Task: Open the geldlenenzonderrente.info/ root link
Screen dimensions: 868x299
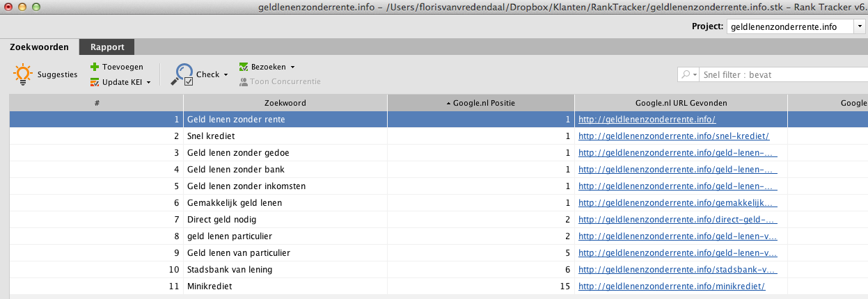Action: coord(647,120)
